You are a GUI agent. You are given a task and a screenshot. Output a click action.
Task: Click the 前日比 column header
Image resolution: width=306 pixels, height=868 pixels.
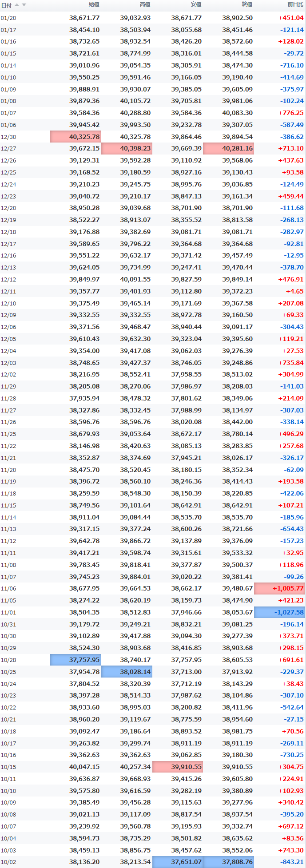pyautogui.click(x=295, y=4)
